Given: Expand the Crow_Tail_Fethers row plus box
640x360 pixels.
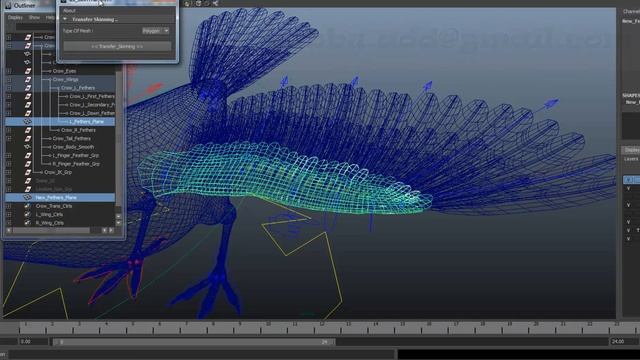Looking at the screenshot, I should [9, 138].
